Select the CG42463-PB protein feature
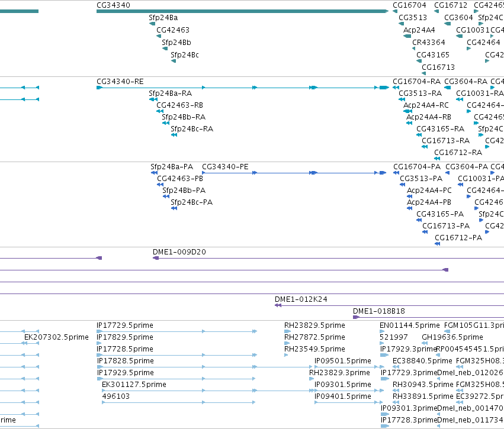 (x=160, y=185)
